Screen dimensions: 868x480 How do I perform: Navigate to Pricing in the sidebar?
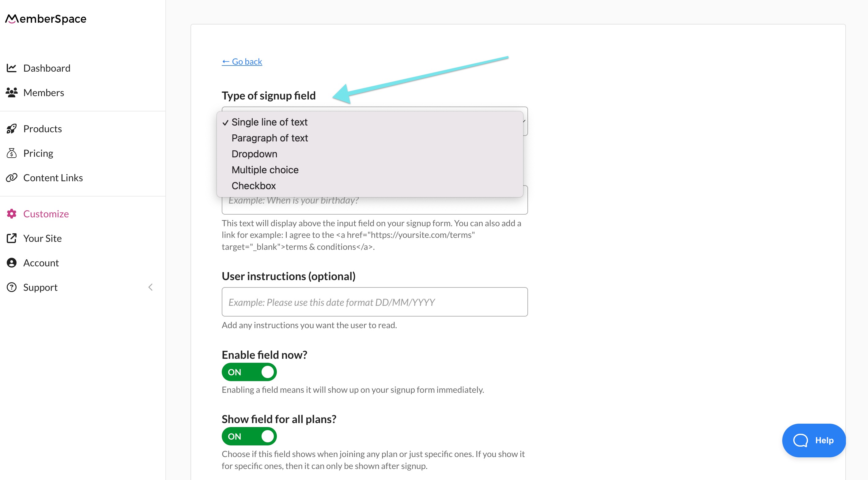click(x=38, y=153)
